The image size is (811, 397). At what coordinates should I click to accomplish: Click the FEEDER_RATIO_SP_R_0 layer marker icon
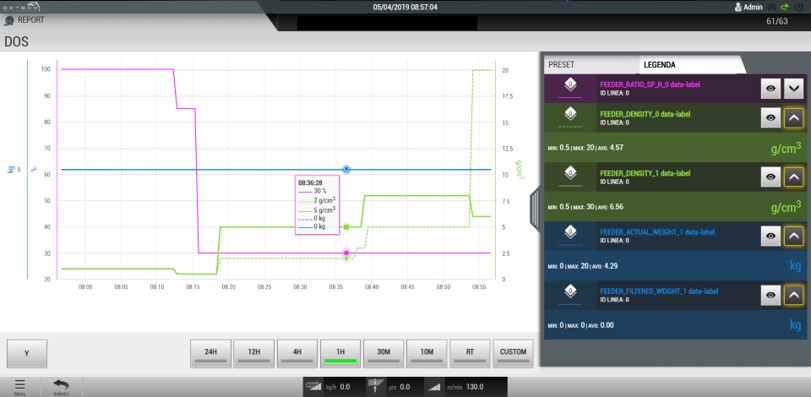pos(569,83)
